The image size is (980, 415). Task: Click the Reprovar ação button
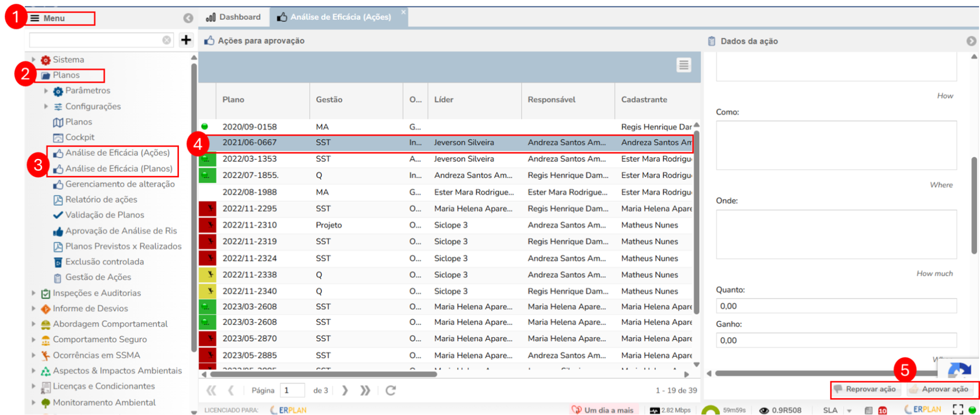point(866,389)
